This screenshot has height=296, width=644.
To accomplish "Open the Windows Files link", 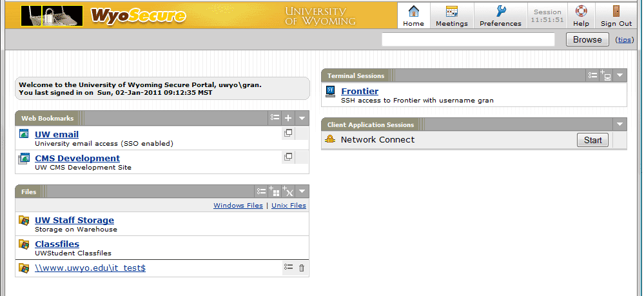I will point(239,206).
